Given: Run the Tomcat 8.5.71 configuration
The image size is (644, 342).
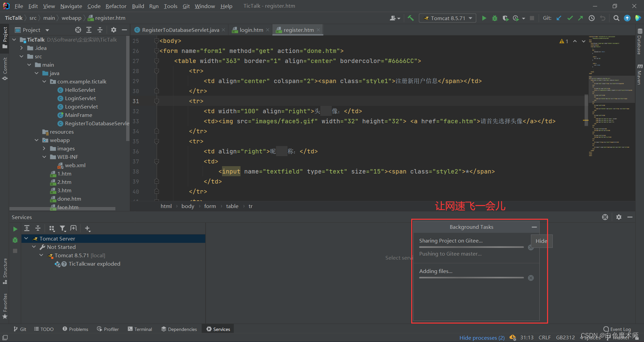Looking at the screenshot, I should (x=484, y=18).
